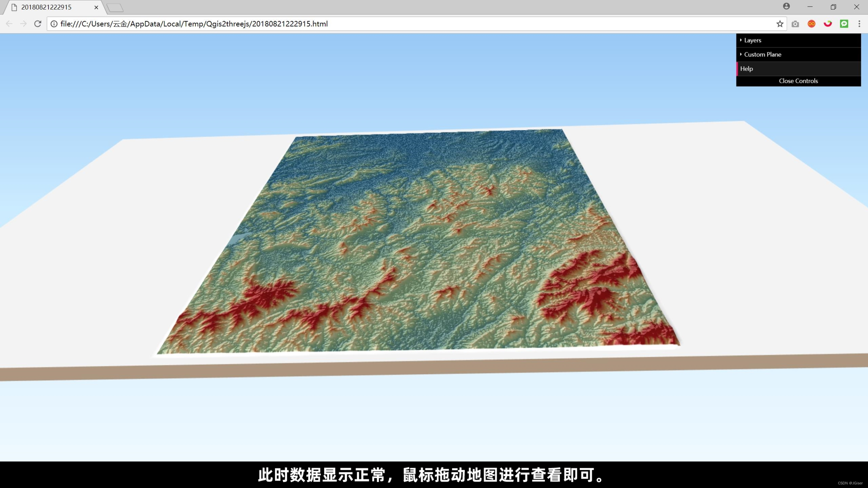Click the red chili pepper extension icon

(x=828, y=23)
